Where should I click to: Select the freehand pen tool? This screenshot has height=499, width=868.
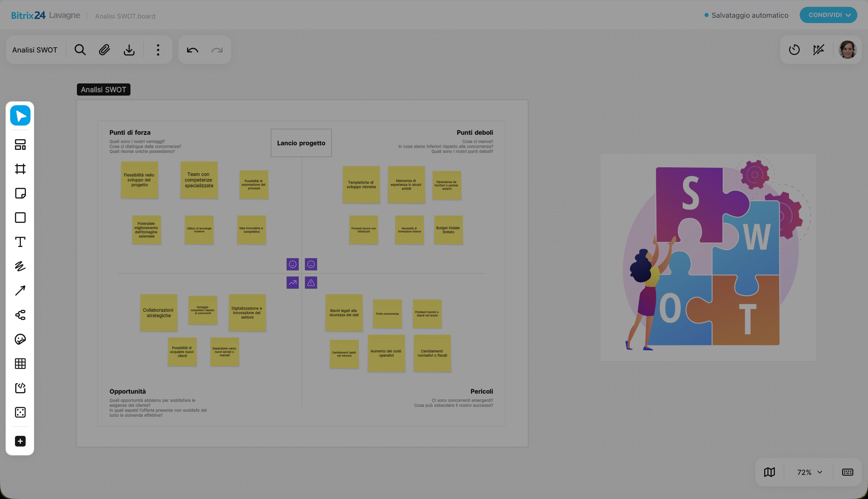coord(20,266)
